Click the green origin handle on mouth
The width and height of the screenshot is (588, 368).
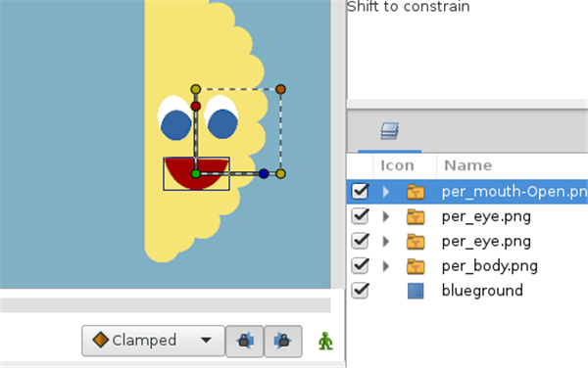click(195, 173)
